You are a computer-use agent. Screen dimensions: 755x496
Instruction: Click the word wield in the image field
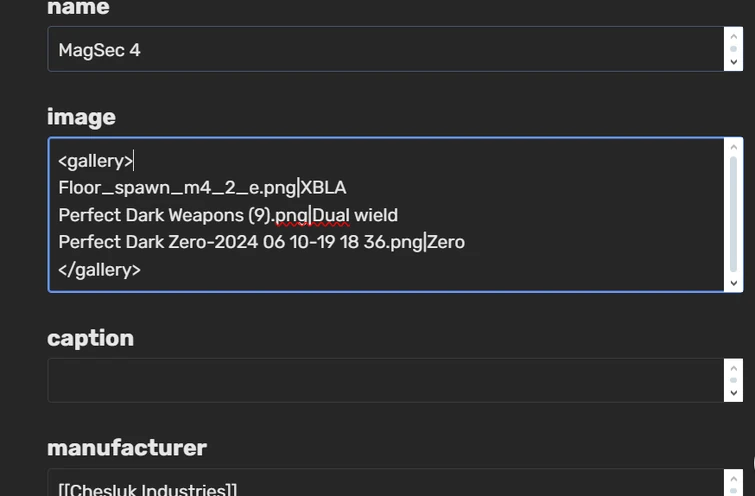[376, 215]
